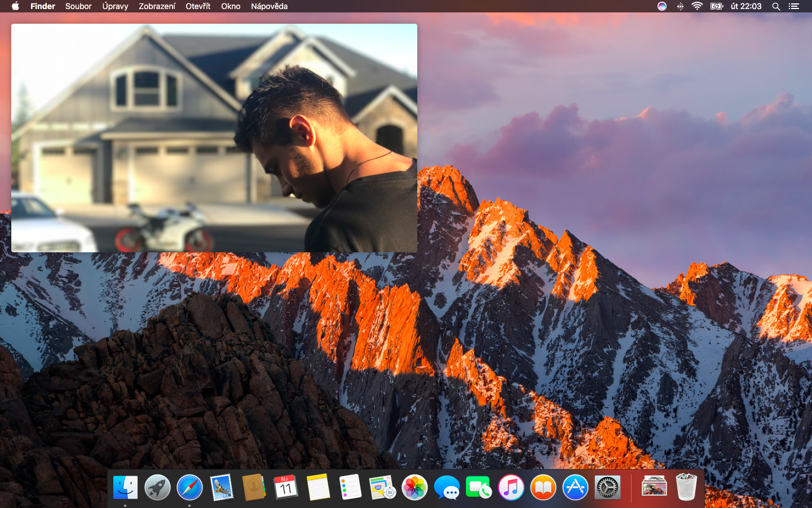
Task: Open Reminders from the Dock
Action: [x=350, y=487]
